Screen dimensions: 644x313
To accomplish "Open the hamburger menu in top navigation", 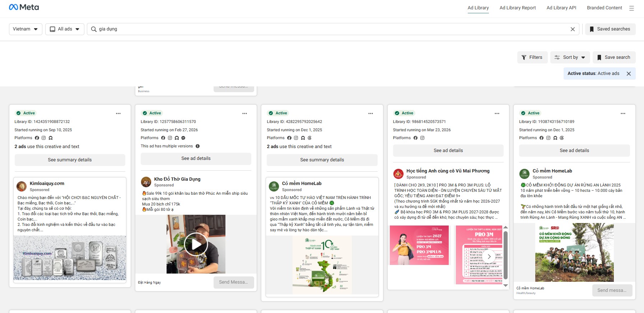I will tap(631, 8).
